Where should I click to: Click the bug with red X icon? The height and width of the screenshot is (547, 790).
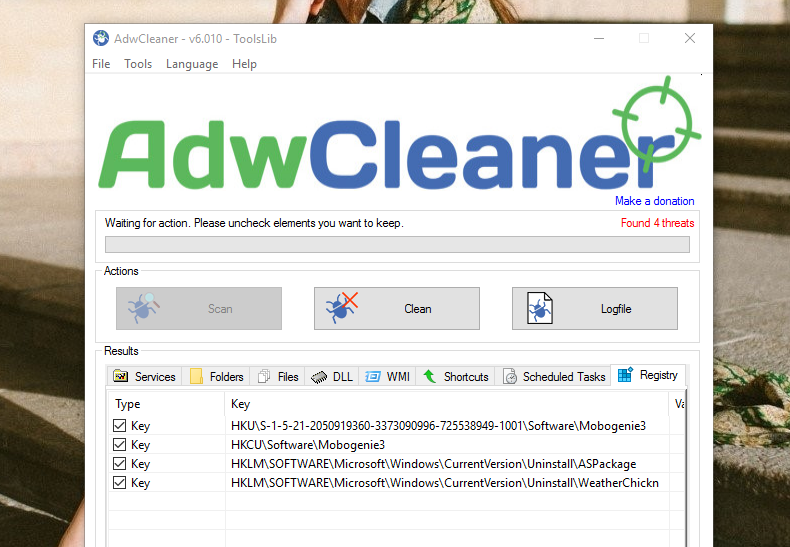point(342,307)
